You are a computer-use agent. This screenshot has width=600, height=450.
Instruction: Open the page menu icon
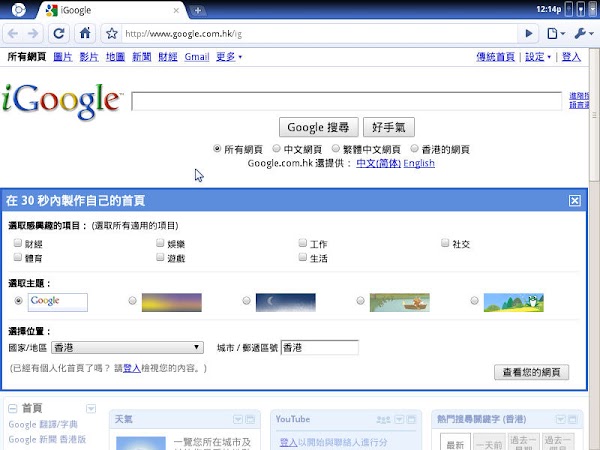[x=556, y=34]
